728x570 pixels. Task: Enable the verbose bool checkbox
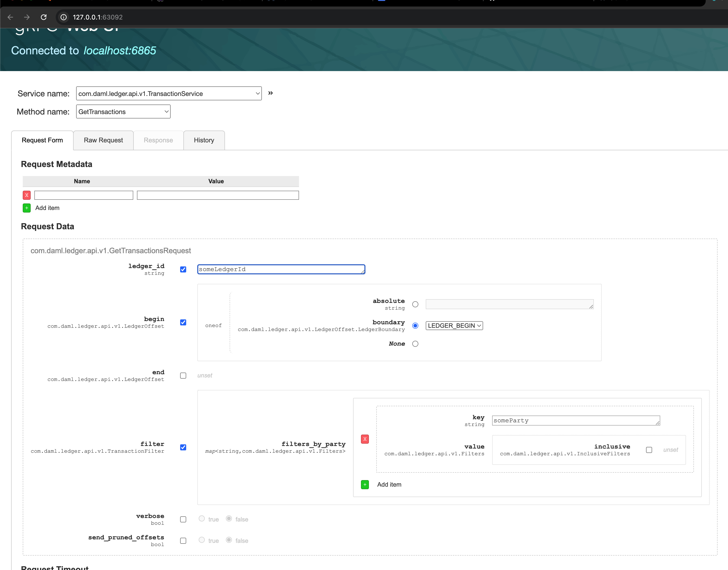[183, 519]
